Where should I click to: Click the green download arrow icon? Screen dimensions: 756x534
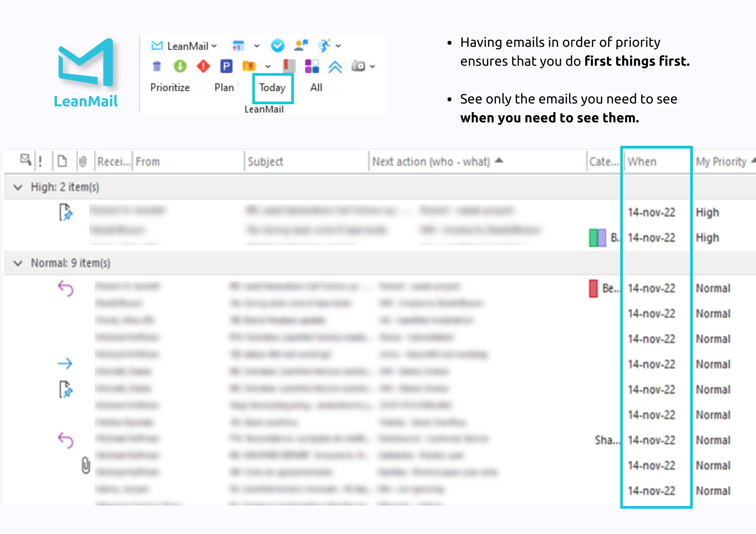(x=180, y=66)
